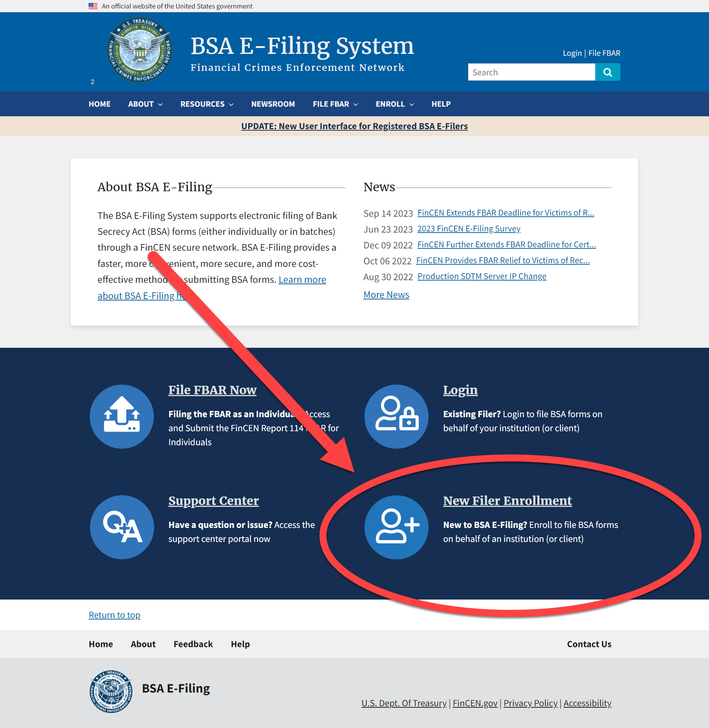Image resolution: width=709 pixels, height=728 pixels.
Task: Click the File FBAR upload circle icon
Action: [122, 416]
